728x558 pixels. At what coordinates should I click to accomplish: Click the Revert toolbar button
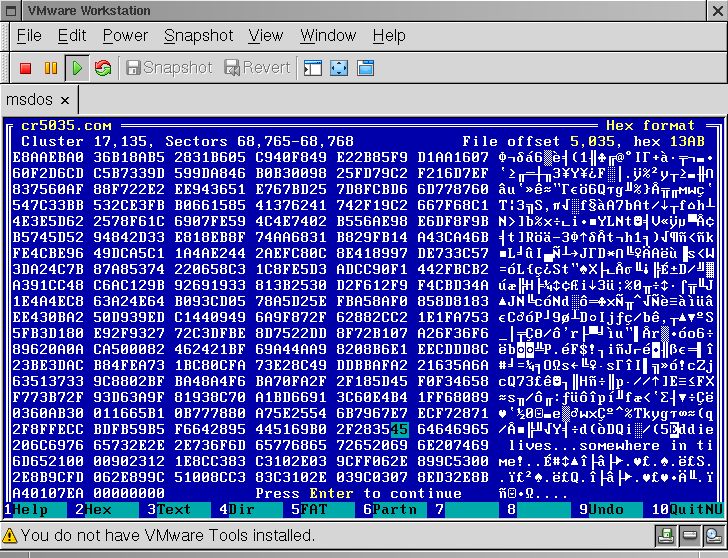[x=258, y=68]
